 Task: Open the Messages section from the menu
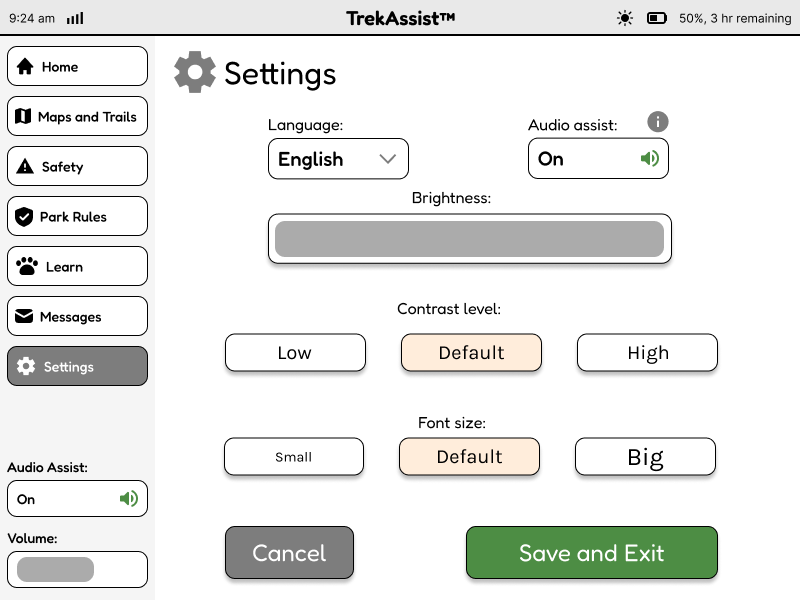pos(77,316)
